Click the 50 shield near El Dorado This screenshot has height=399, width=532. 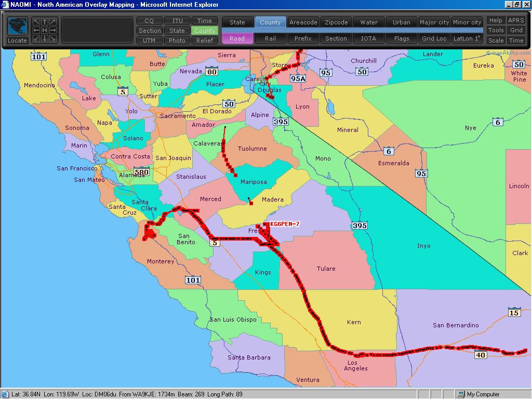(x=229, y=104)
